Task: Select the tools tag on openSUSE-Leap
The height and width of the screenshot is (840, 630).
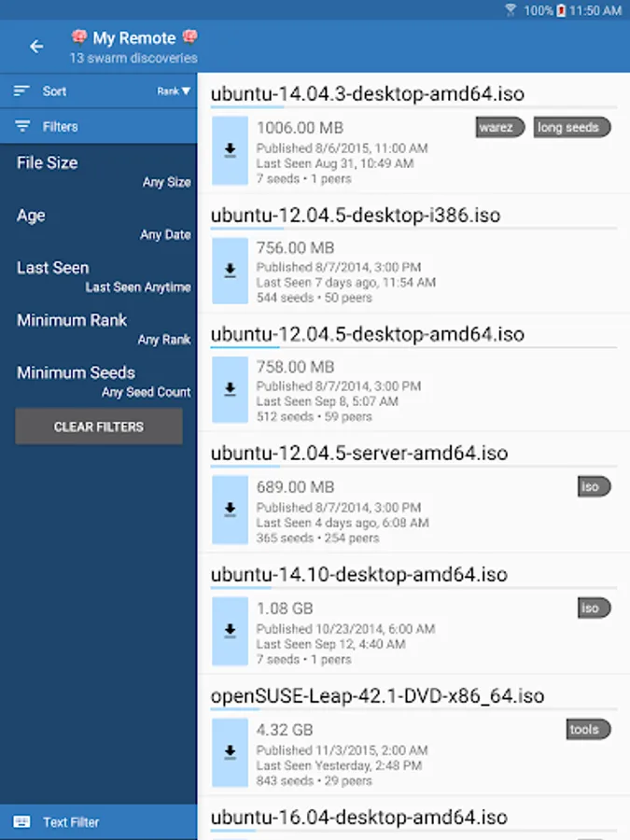Action: point(588,729)
